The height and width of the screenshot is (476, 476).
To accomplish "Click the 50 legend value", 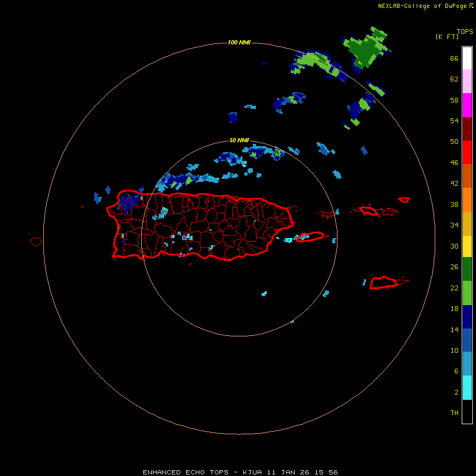I will [x=454, y=142].
